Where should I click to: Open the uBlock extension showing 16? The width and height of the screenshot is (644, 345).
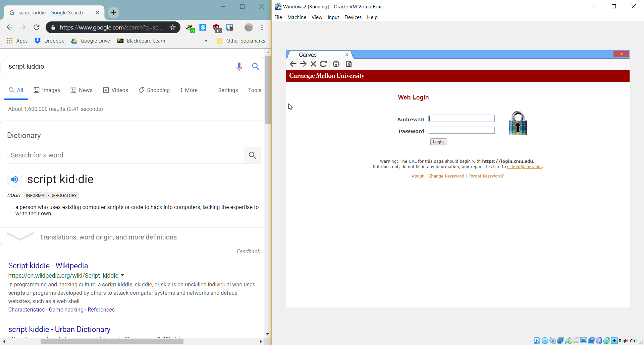point(217,28)
